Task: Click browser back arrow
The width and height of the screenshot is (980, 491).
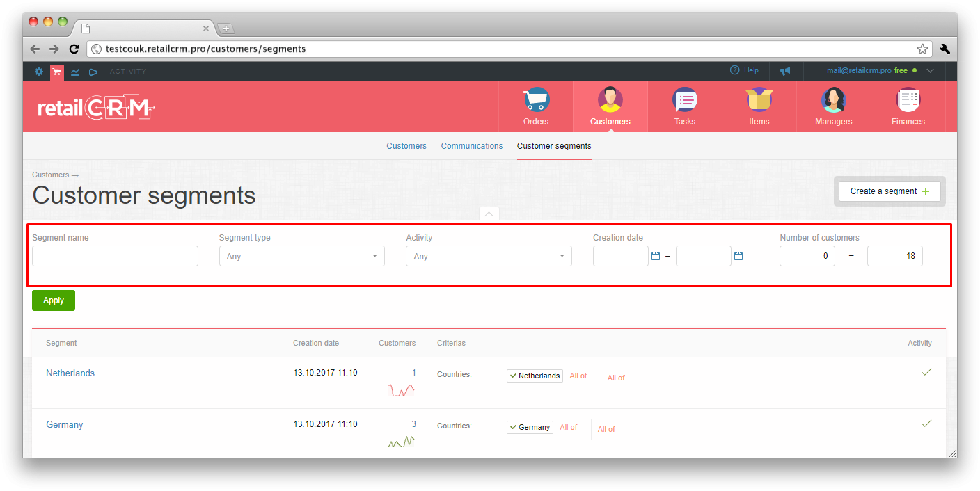Action: pyautogui.click(x=35, y=49)
